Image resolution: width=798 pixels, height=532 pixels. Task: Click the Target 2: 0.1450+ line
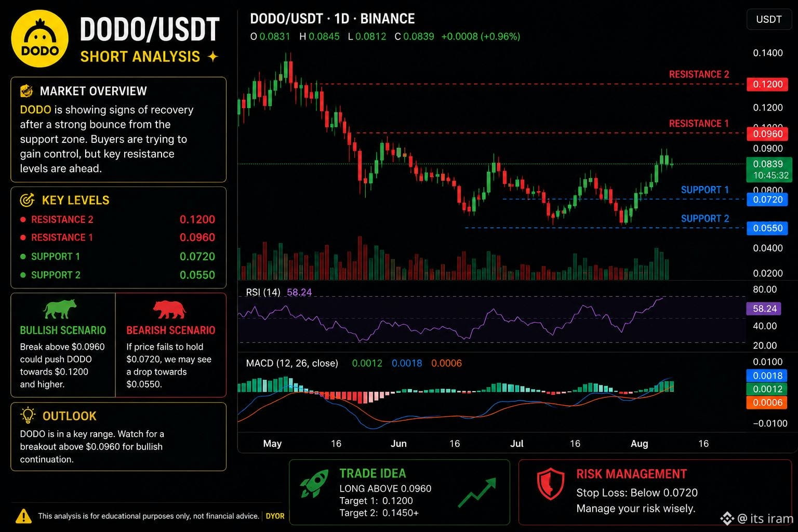pyautogui.click(x=379, y=513)
